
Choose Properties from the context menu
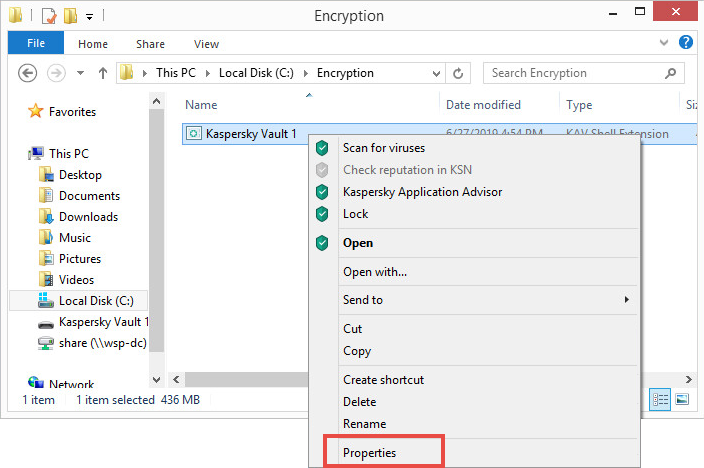(474, 453)
